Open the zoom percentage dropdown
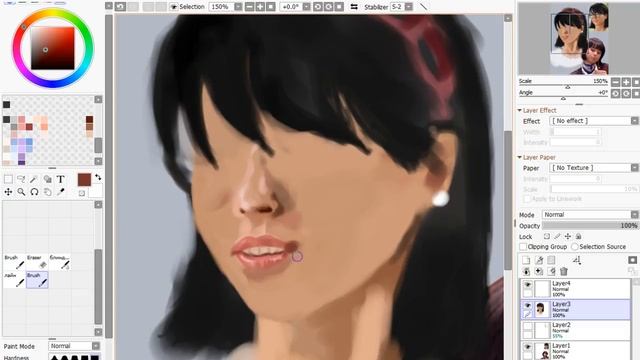Image resolution: width=640 pixels, height=360 pixels. (x=238, y=7)
